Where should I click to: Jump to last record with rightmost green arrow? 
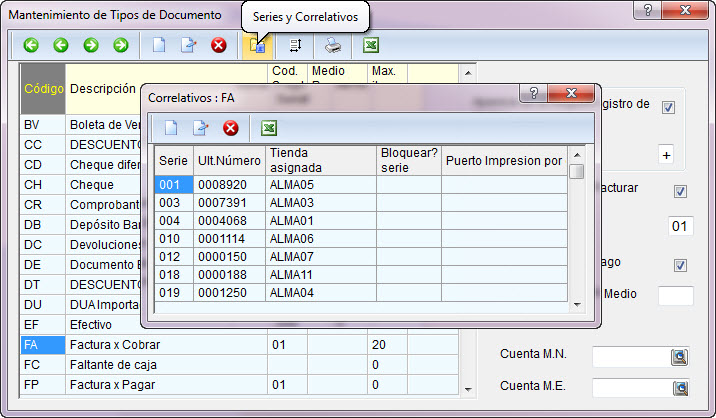(x=120, y=45)
